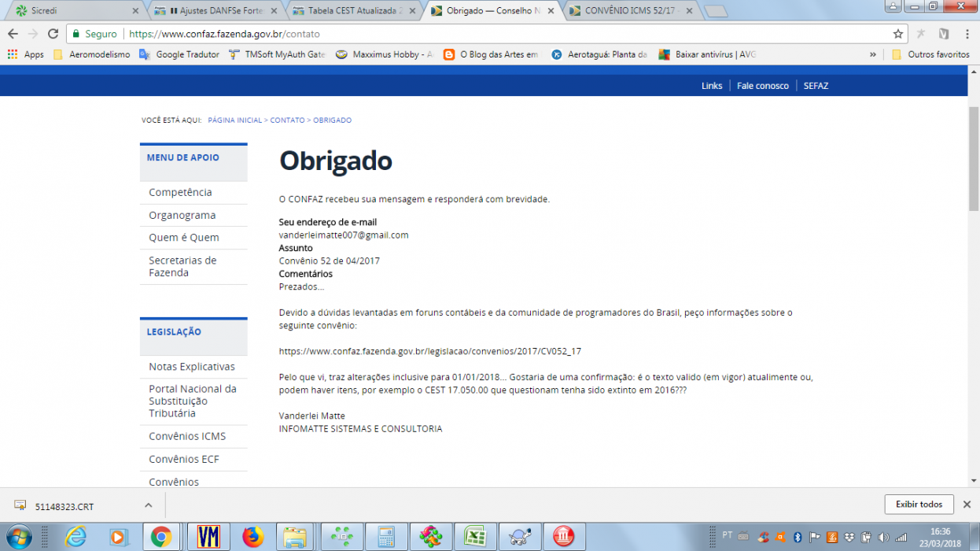Switch to the Ajustes DANFSe Forte tab
This screenshot has height=551, width=980.
[x=216, y=11]
